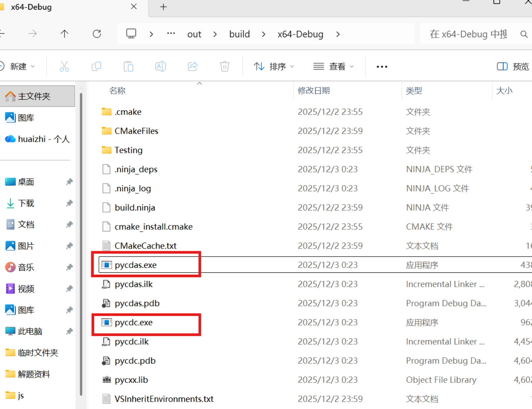Rename the selected file using toolbar icon

tap(160, 66)
